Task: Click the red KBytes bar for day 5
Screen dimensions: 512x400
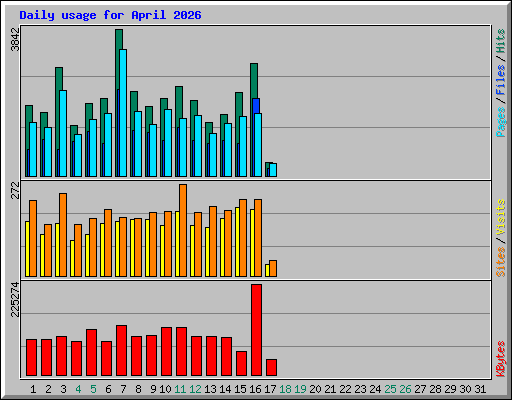Action: pyautogui.click(x=91, y=352)
